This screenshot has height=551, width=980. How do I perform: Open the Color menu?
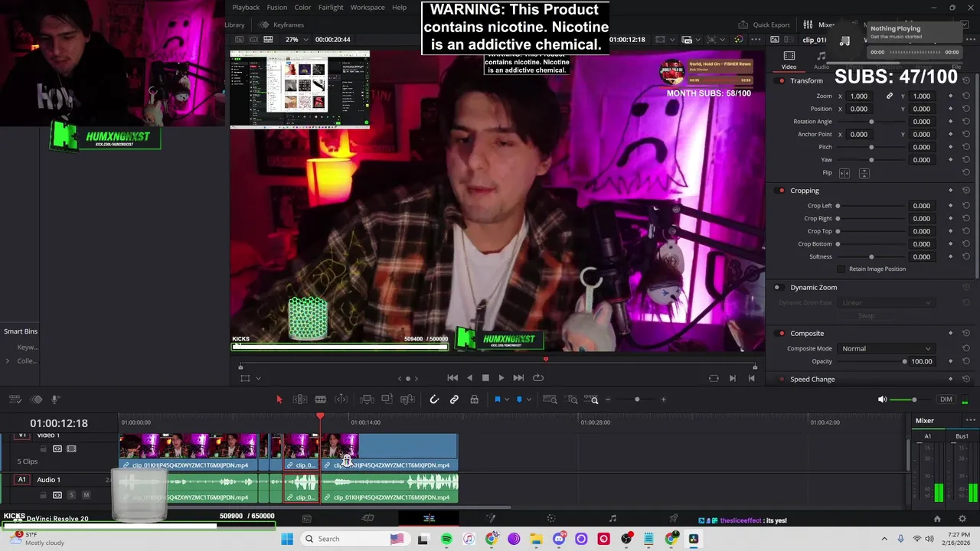click(303, 8)
